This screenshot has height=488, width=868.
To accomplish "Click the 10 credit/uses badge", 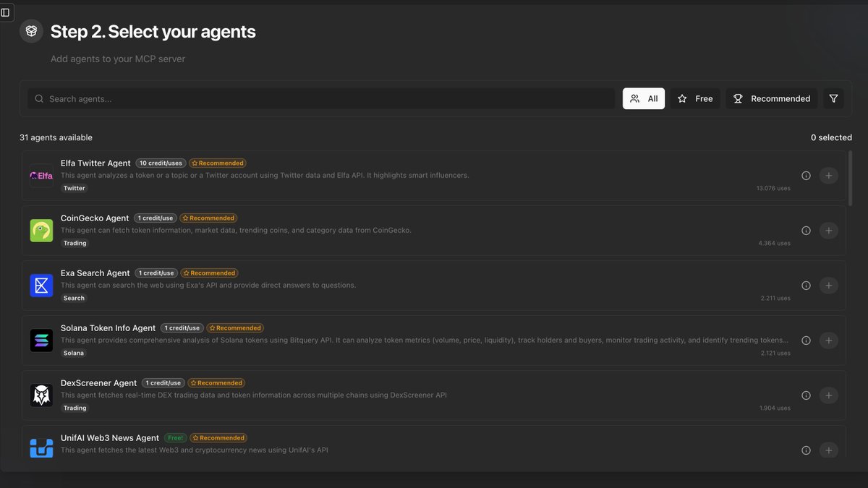I will click(161, 163).
